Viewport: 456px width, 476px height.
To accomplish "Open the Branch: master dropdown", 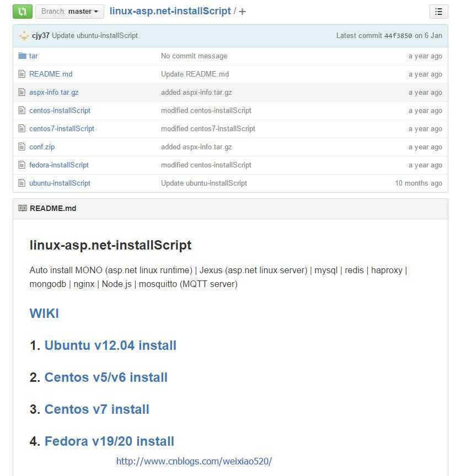I will point(69,12).
